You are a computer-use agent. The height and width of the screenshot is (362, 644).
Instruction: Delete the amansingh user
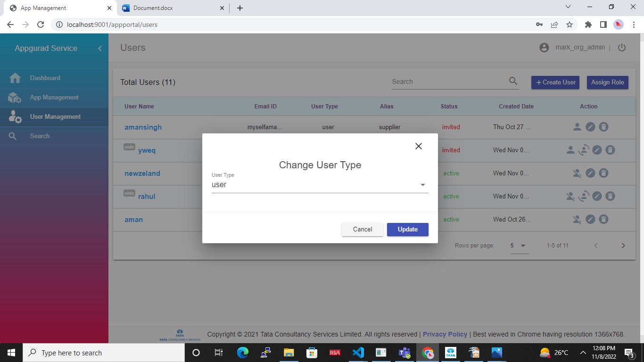click(603, 127)
